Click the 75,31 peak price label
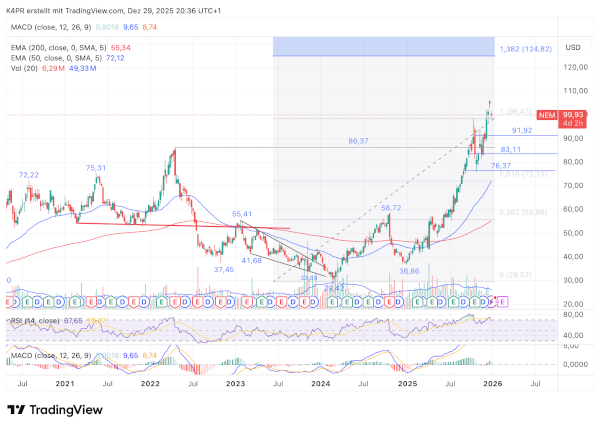 click(x=97, y=167)
